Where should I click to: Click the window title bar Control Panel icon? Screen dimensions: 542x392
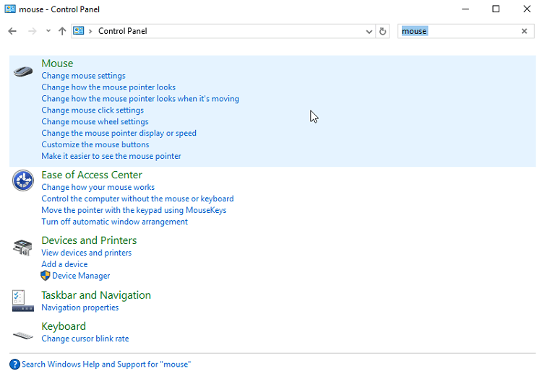(x=10, y=9)
